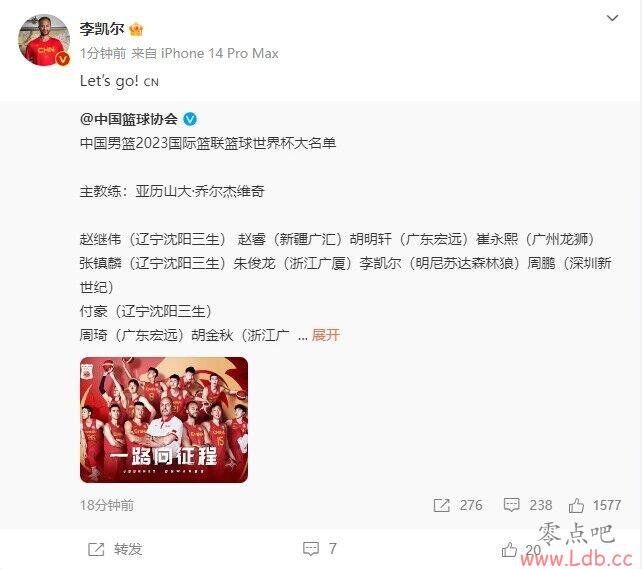The width and height of the screenshot is (642, 569).
Task: Click the 1分钟前 post timestamp
Action: [x=103, y=54]
